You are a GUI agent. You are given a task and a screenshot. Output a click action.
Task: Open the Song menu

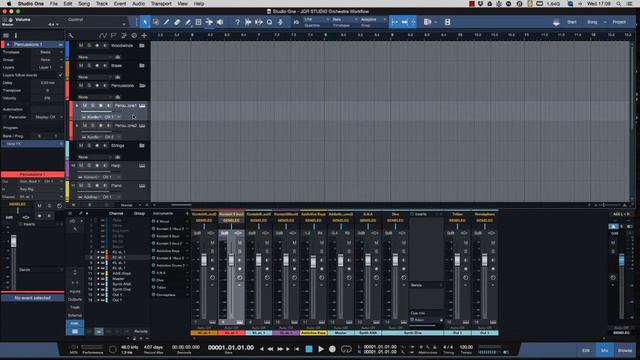pyautogui.click(x=84, y=4)
